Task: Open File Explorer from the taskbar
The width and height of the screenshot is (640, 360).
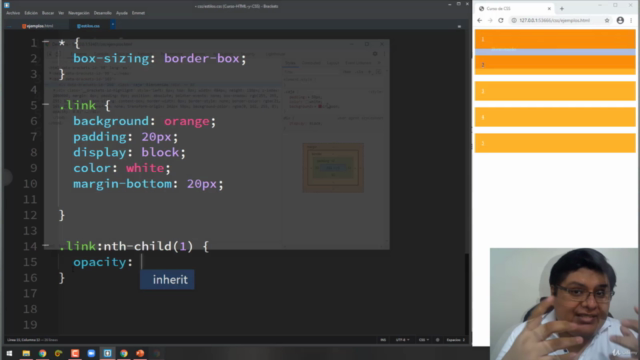Action: 26,353
